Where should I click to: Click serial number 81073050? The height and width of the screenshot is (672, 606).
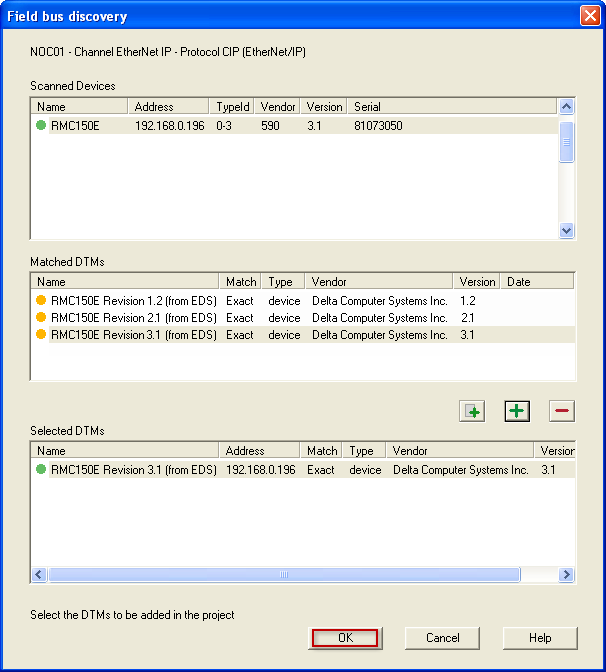pos(378,126)
